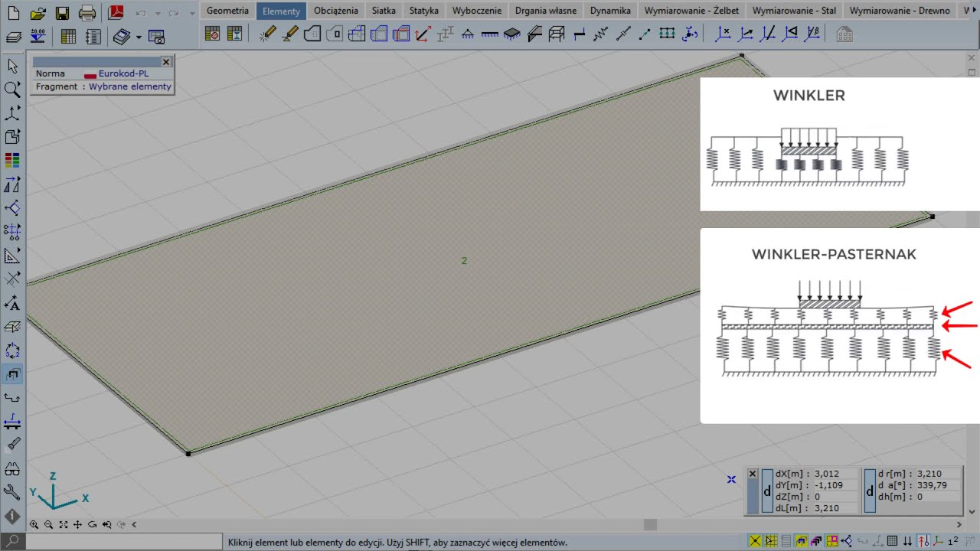This screenshot has height=551, width=980.
Task: Click the grayed building icon in toolbar
Action: pos(844,34)
